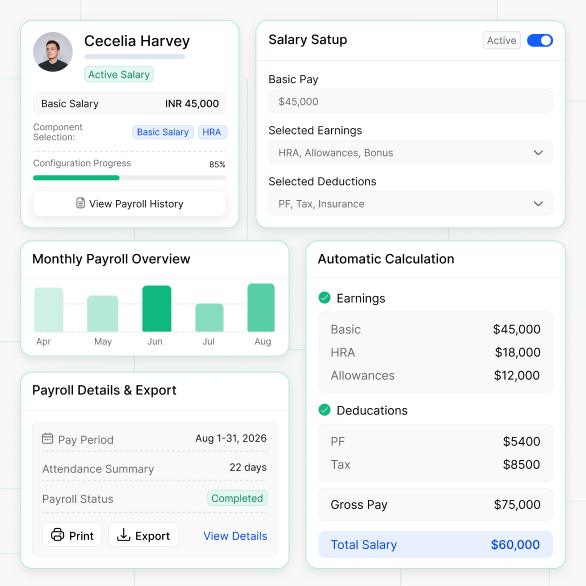Image resolution: width=586 pixels, height=586 pixels.
Task: Toggle the Active switch in Salary Satup
Action: point(540,40)
